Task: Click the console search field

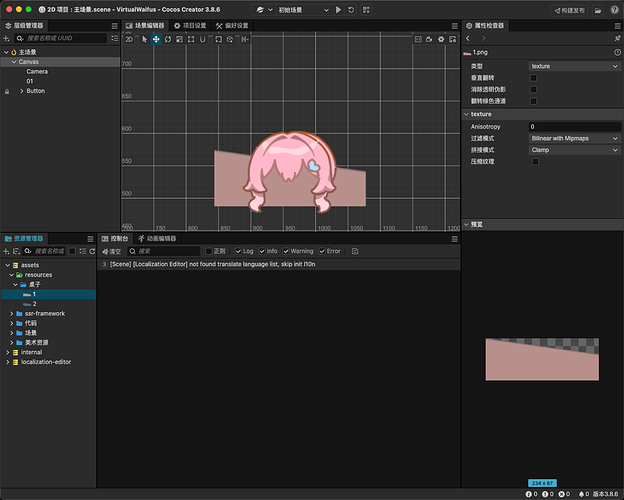Action: pos(164,251)
